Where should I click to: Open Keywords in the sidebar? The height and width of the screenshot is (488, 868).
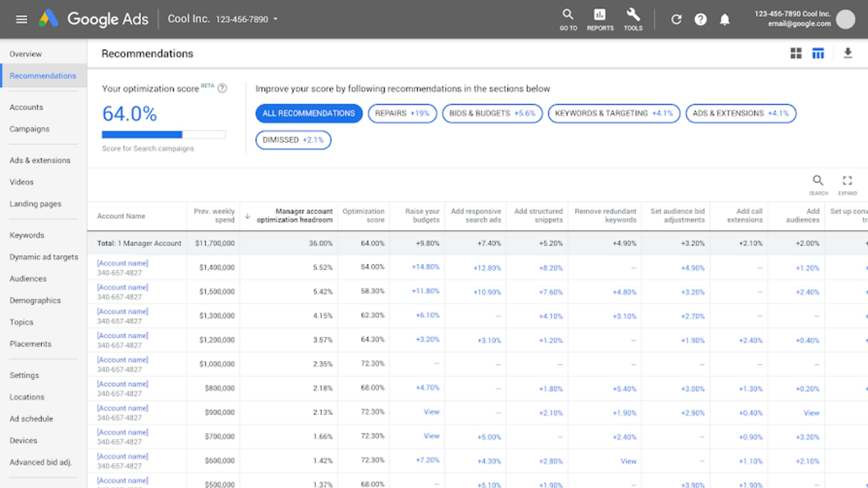(27, 235)
